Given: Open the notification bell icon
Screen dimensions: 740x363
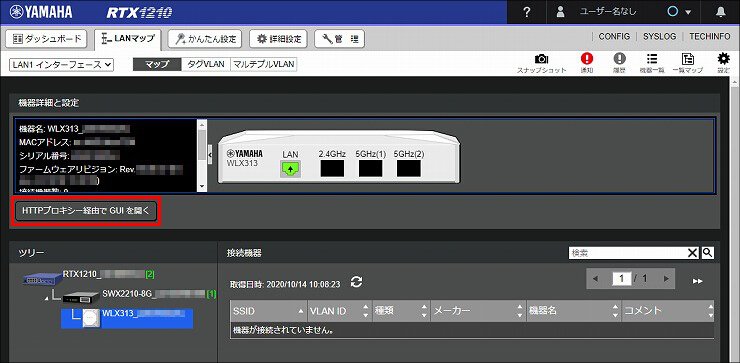Looking at the screenshot, I should (x=721, y=12).
